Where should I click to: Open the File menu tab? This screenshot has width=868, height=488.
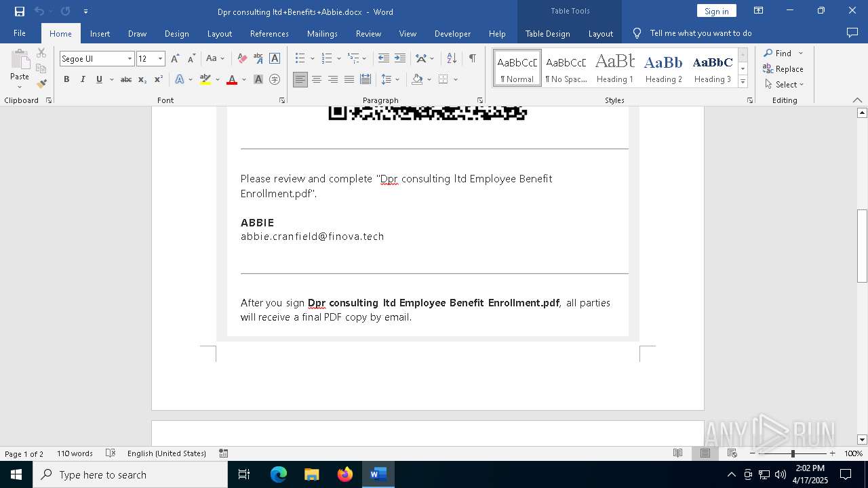[20, 33]
